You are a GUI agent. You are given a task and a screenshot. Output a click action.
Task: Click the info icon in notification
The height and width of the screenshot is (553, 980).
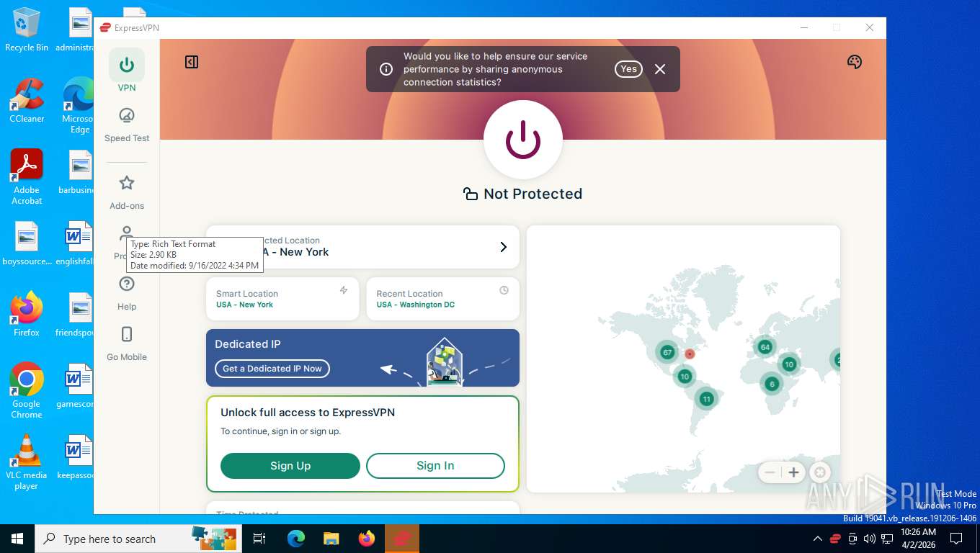[386, 69]
